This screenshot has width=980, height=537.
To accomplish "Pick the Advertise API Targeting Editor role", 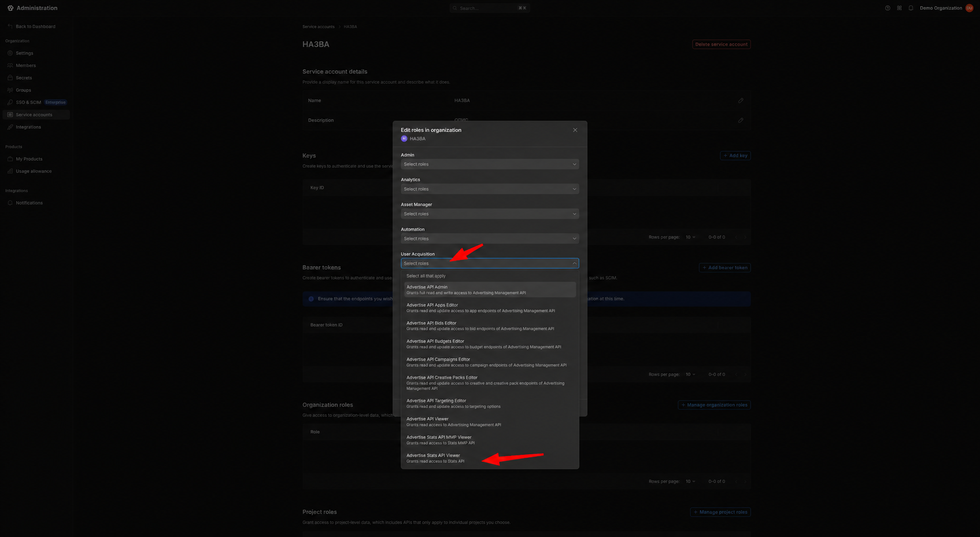I will pyautogui.click(x=490, y=403).
